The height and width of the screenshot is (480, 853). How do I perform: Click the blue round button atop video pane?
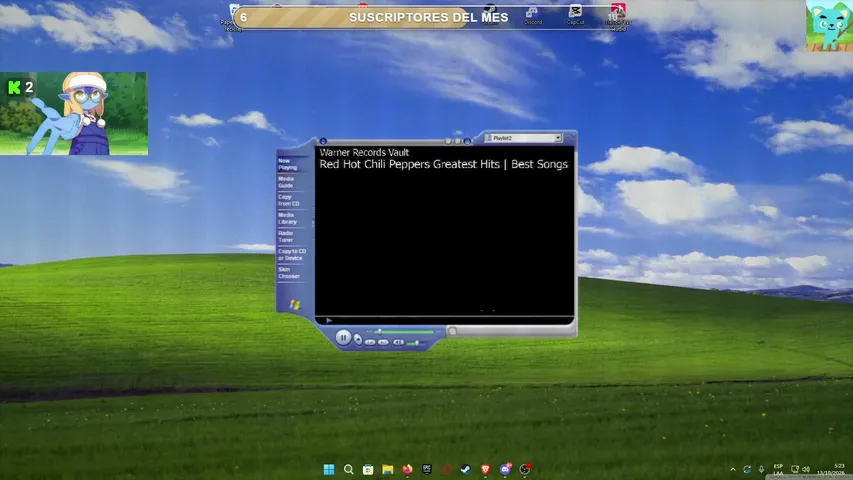(467, 141)
